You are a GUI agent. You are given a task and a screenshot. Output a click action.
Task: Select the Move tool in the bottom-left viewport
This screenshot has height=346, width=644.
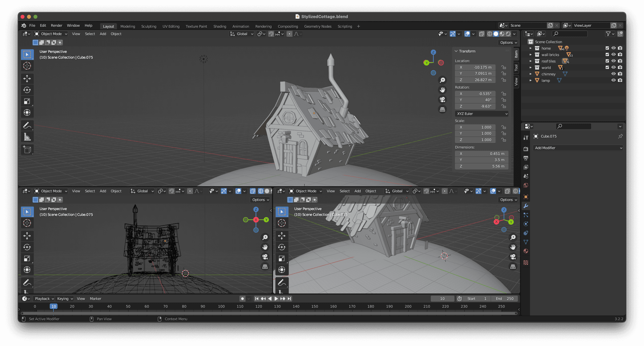click(27, 236)
